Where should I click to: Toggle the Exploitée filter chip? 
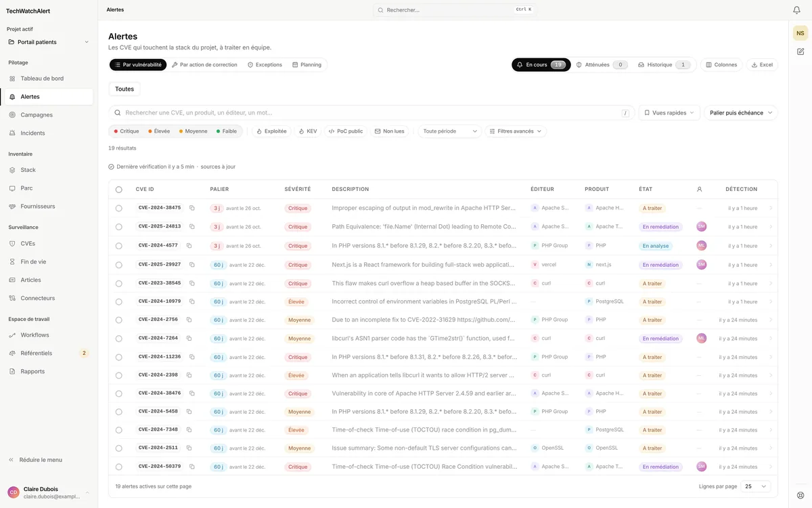(x=271, y=131)
